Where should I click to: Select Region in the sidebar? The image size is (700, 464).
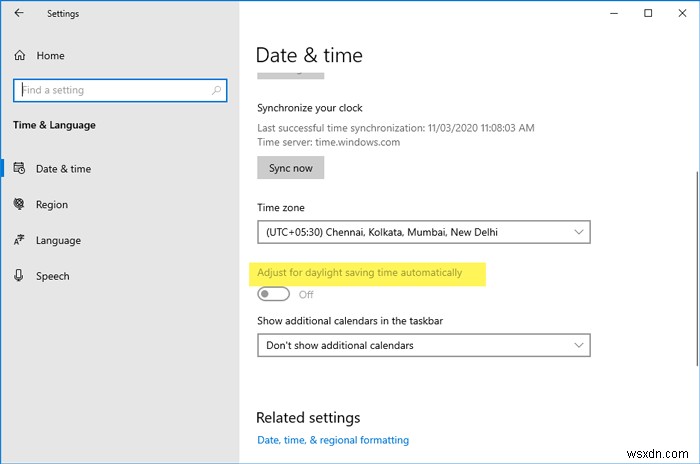[52, 205]
